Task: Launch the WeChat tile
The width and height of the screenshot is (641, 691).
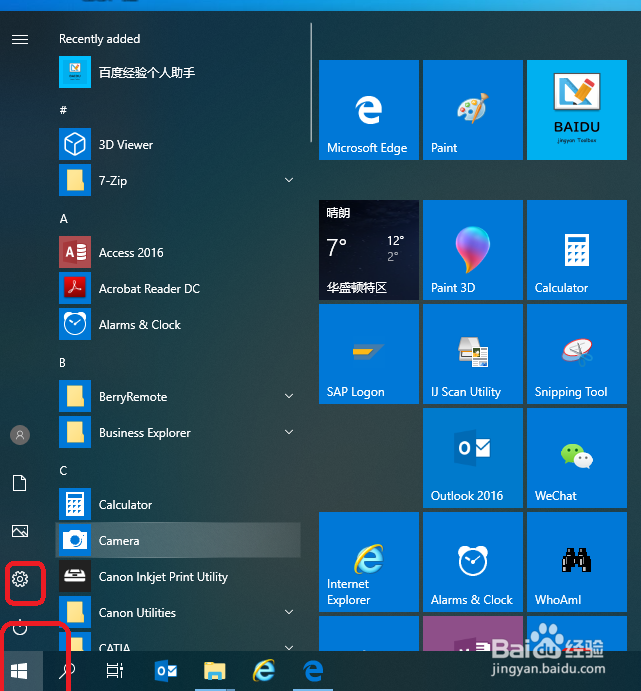Action: pos(577,458)
